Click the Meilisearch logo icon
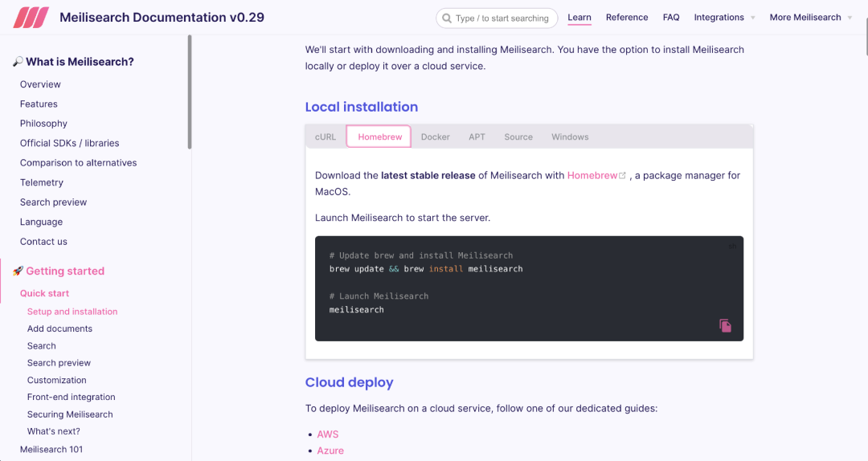 31,17
